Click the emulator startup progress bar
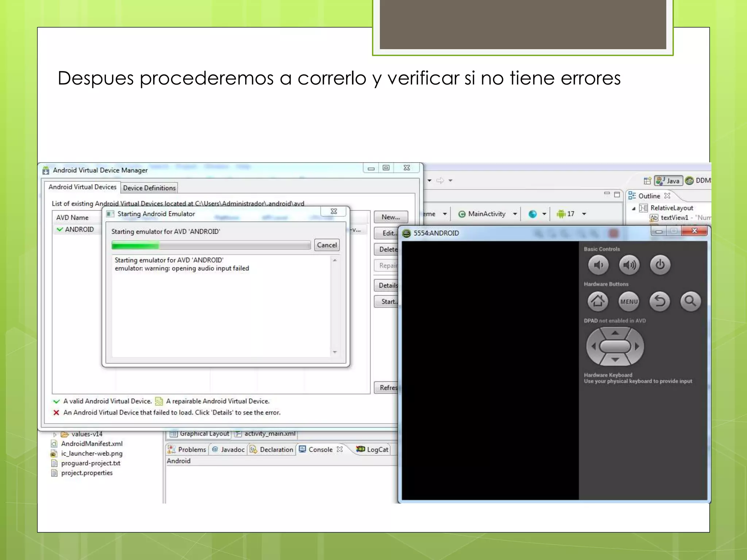Image resolution: width=747 pixels, height=560 pixels. [x=211, y=245]
